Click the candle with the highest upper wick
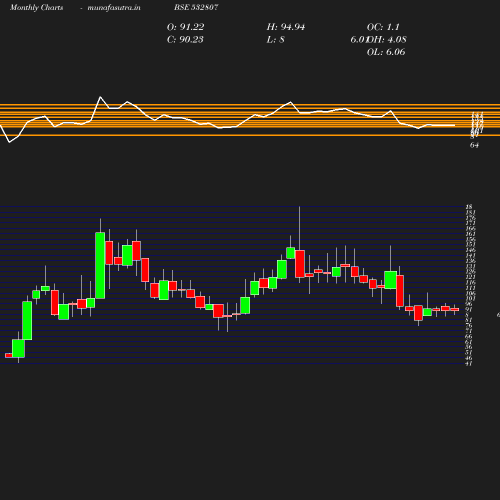This screenshot has height=500, width=500. point(300,263)
